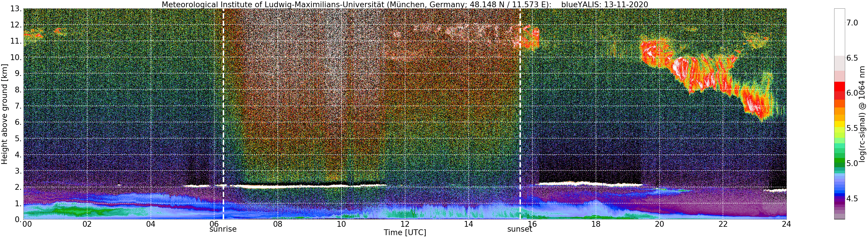
Task: Click the y-axis tick label '6.'
Action: pos(18,122)
